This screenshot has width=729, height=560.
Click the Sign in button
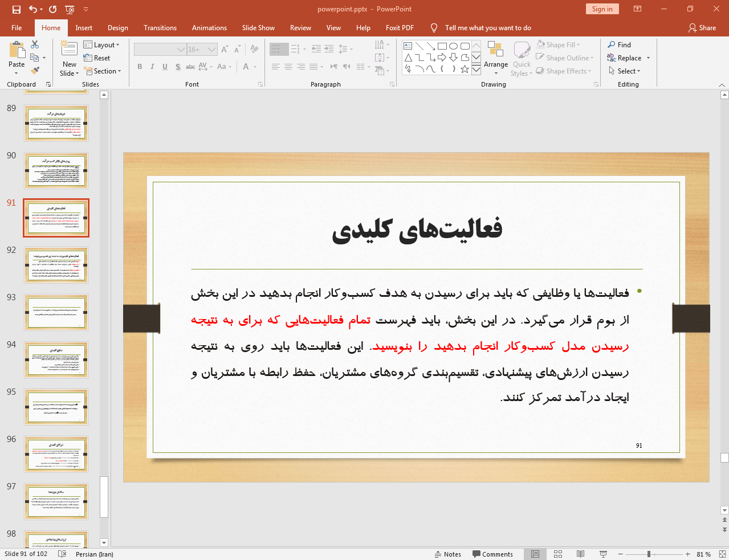coord(602,9)
